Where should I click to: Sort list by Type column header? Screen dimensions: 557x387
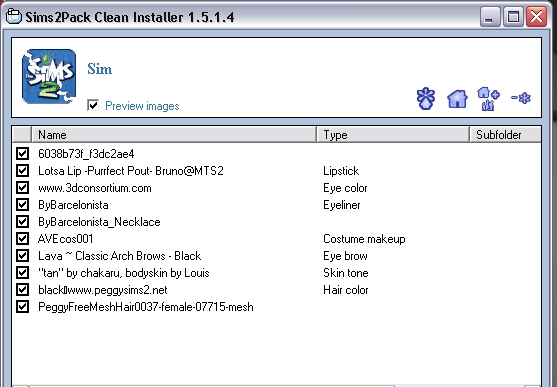(393, 135)
